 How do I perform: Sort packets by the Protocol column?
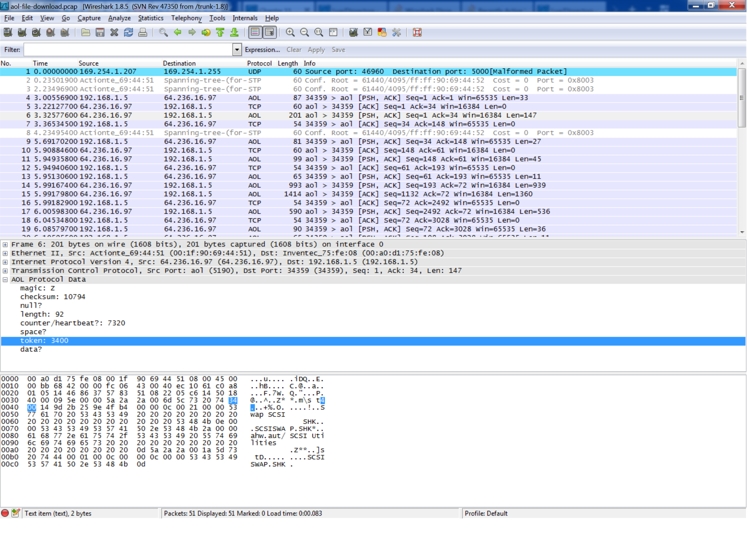coord(259,63)
